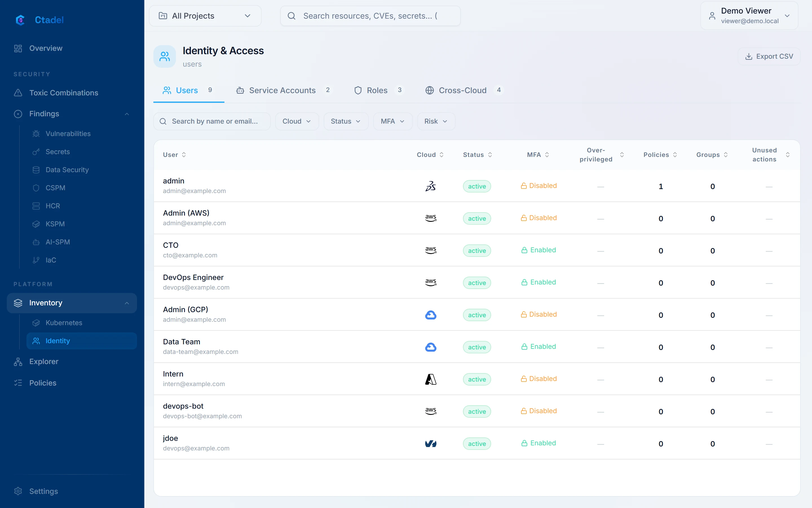Click the cloud icon in jdoe row
Viewport: 812px width, 508px height.
431,444
